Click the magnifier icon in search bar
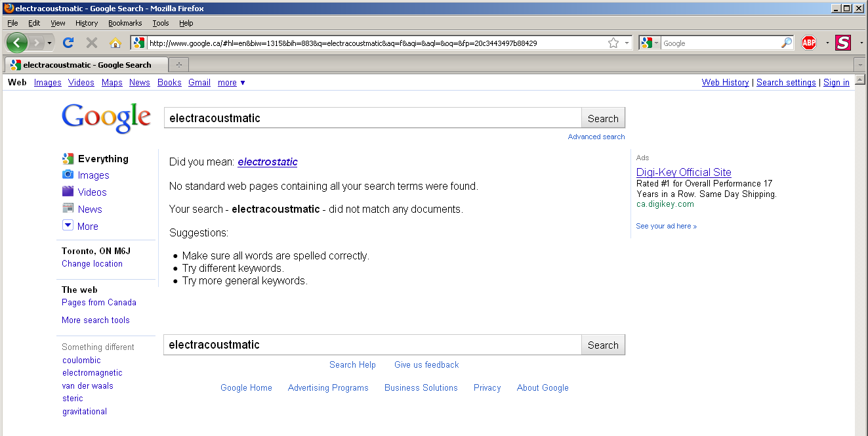The width and height of the screenshot is (868, 436). 787,43
